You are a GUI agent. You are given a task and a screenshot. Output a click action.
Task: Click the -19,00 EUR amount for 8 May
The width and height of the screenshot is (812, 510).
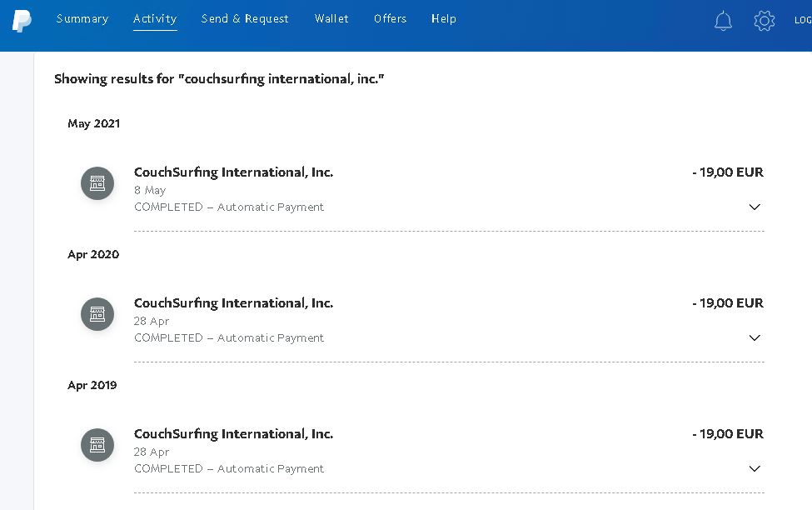728,172
